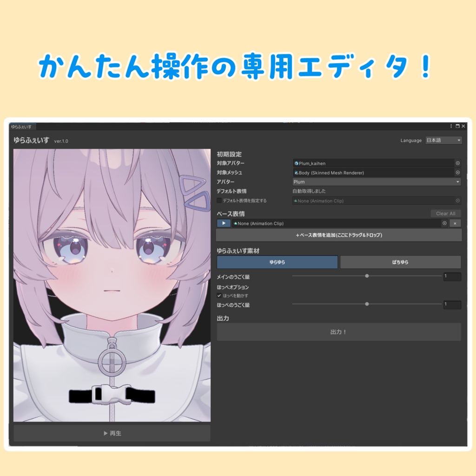This screenshot has width=476, height=476.
Task: Click ほっぺのうごく量 value field
Action: coord(452,304)
